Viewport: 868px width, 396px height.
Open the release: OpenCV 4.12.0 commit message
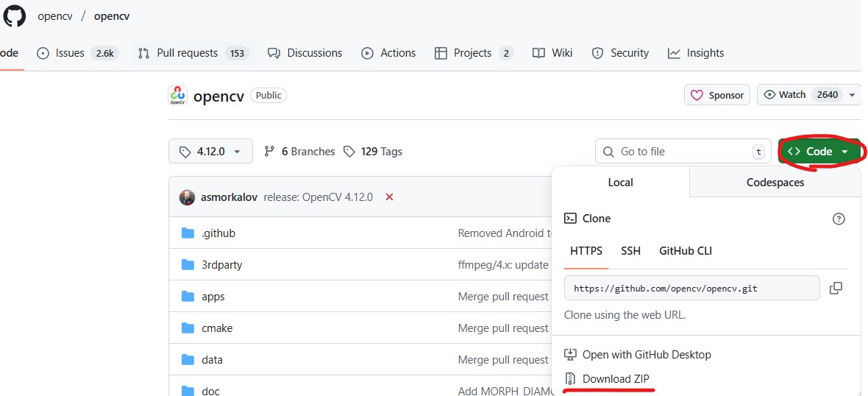319,197
